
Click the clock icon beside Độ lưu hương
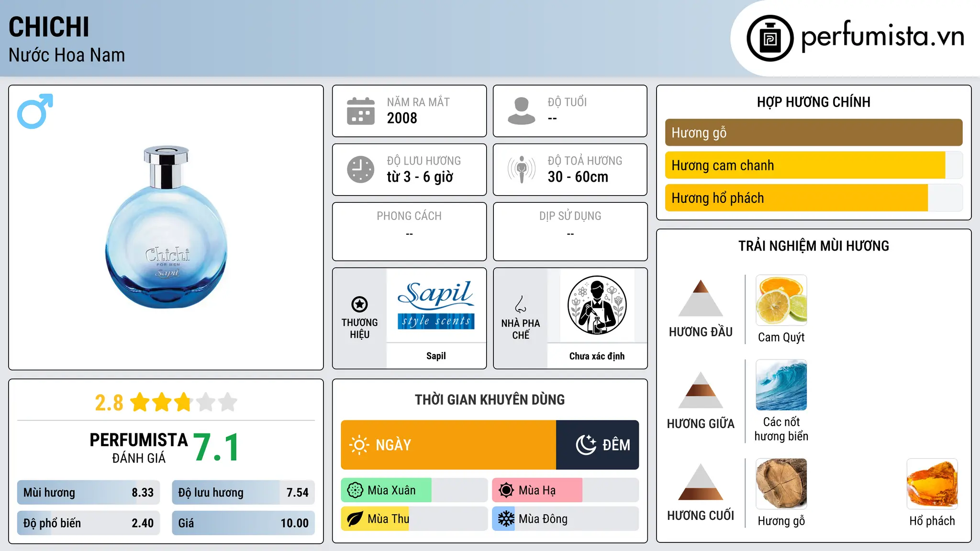coord(361,169)
